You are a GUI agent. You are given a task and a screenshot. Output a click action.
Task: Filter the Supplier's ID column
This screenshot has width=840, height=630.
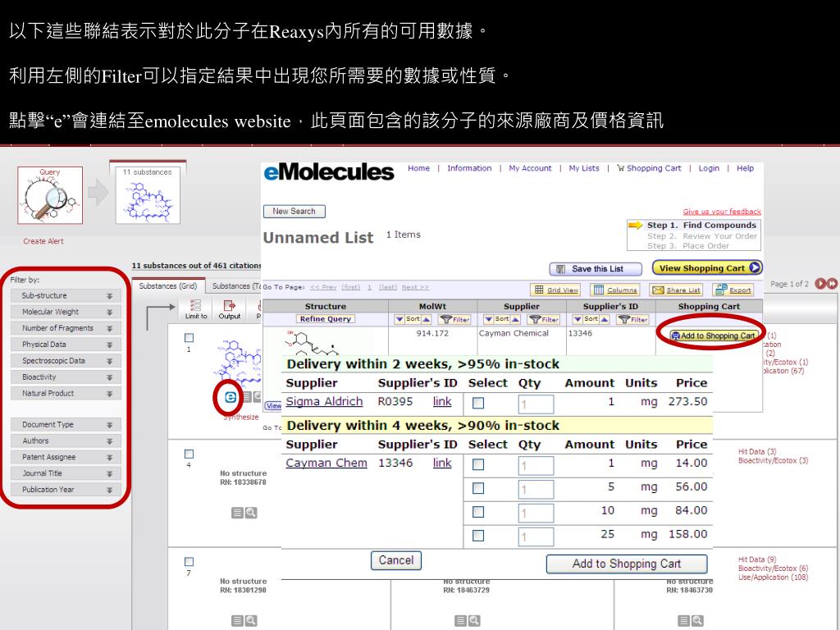[x=632, y=319]
